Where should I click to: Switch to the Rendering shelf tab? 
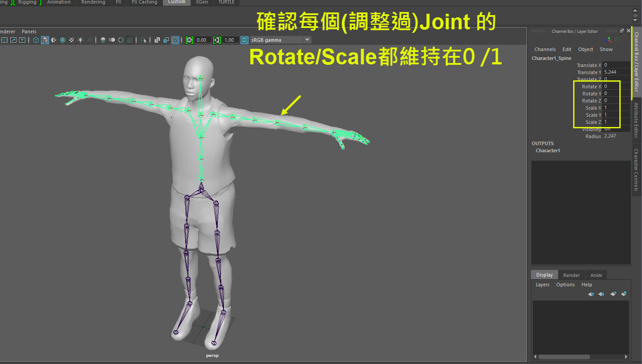[93, 2]
